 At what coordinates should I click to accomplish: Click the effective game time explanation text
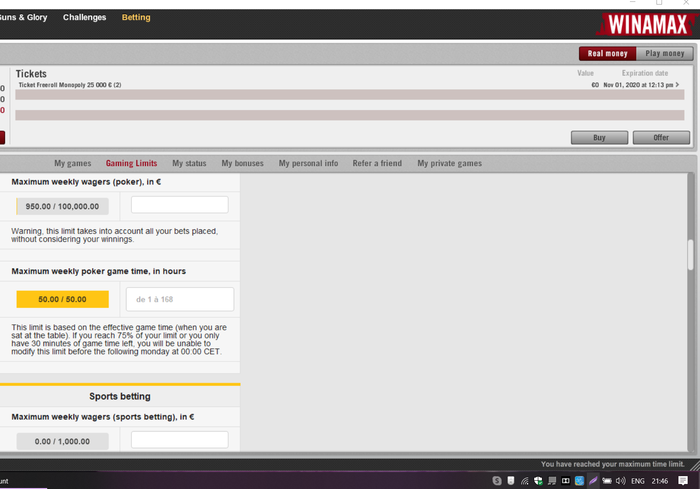click(119, 339)
